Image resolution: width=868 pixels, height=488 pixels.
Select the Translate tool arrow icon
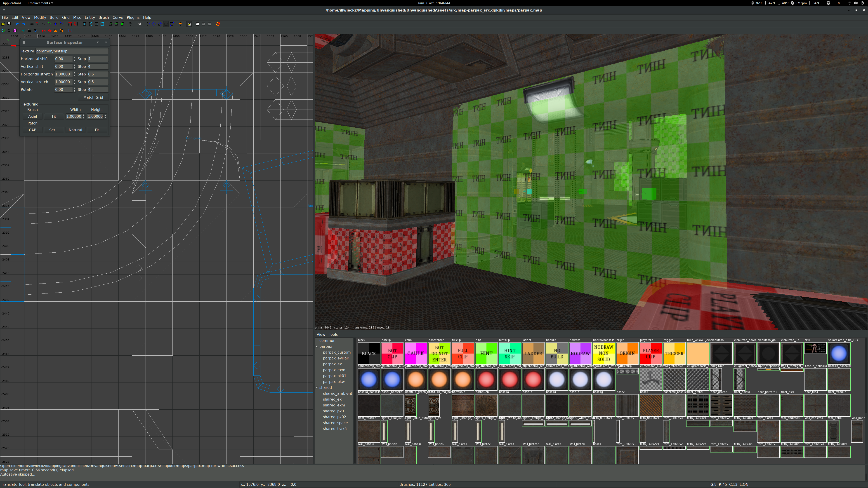point(148,24)
